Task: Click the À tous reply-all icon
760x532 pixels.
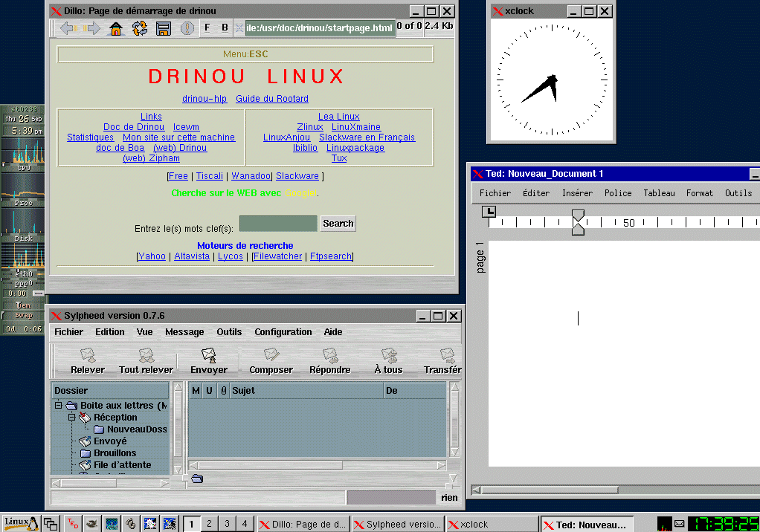Action: (389, 361)
